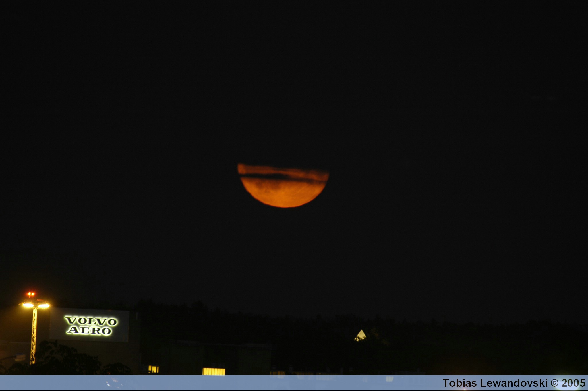
Task: Click the small lit triangular roof
Action: coord(361,335)
